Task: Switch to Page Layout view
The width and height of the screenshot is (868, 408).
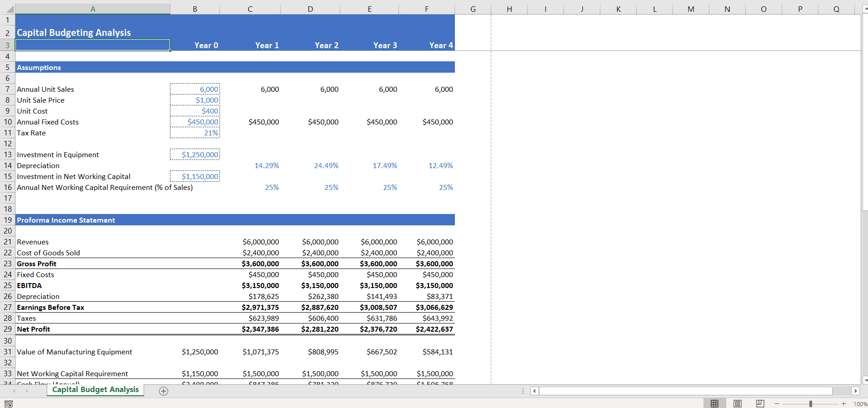Action: [x=738, y=403]
